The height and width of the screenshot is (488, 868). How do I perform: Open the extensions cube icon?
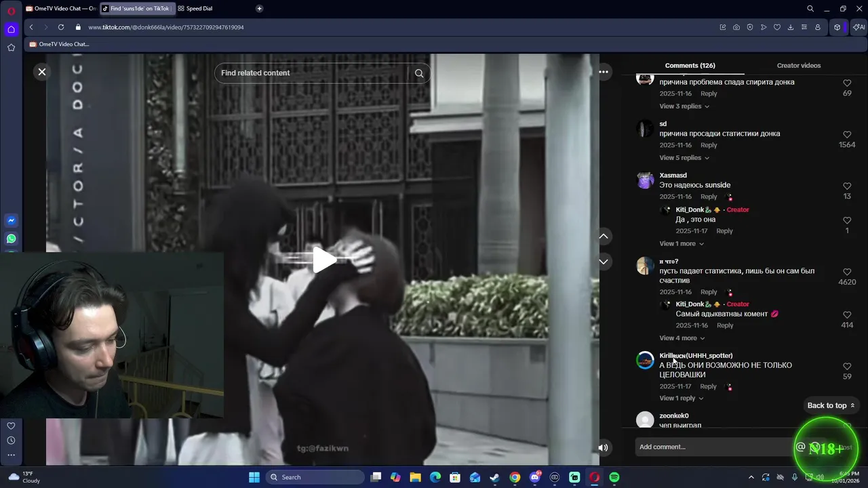coord(837,27)
